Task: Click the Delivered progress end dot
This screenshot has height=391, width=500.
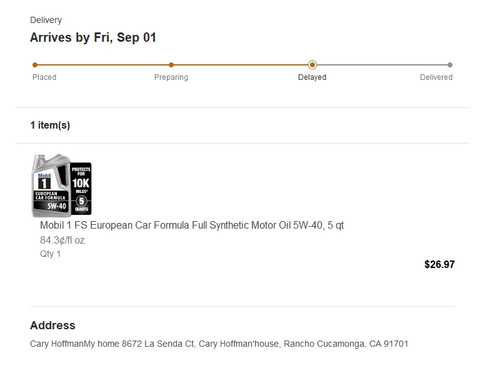Action: (x=450, y=65)
